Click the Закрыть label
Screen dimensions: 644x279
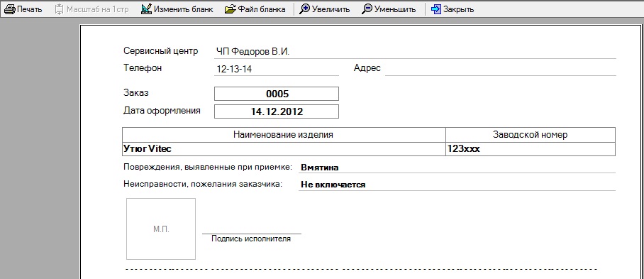tap(458, 9)
